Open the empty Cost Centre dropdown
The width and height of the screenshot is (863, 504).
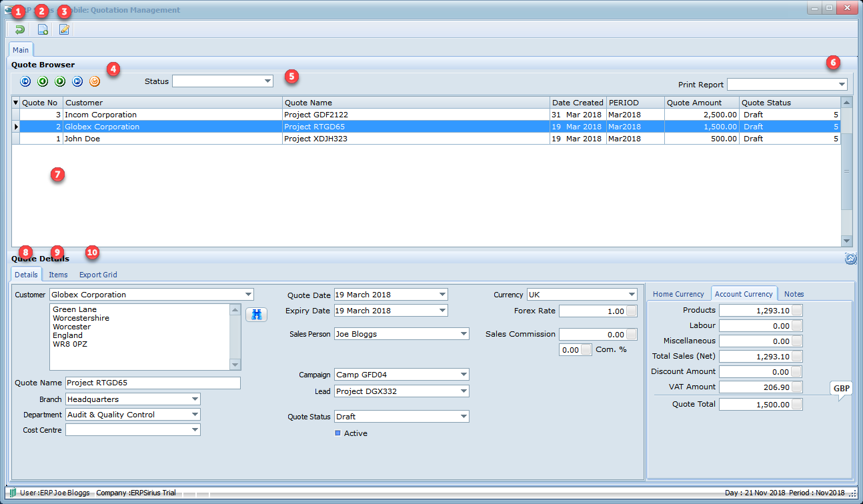[x=195, y=430]
